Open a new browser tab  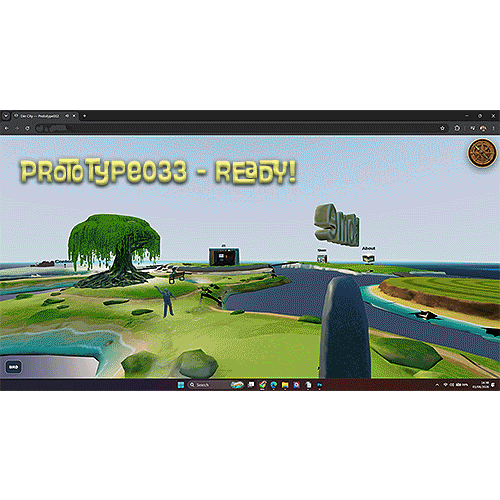(84, 116)
